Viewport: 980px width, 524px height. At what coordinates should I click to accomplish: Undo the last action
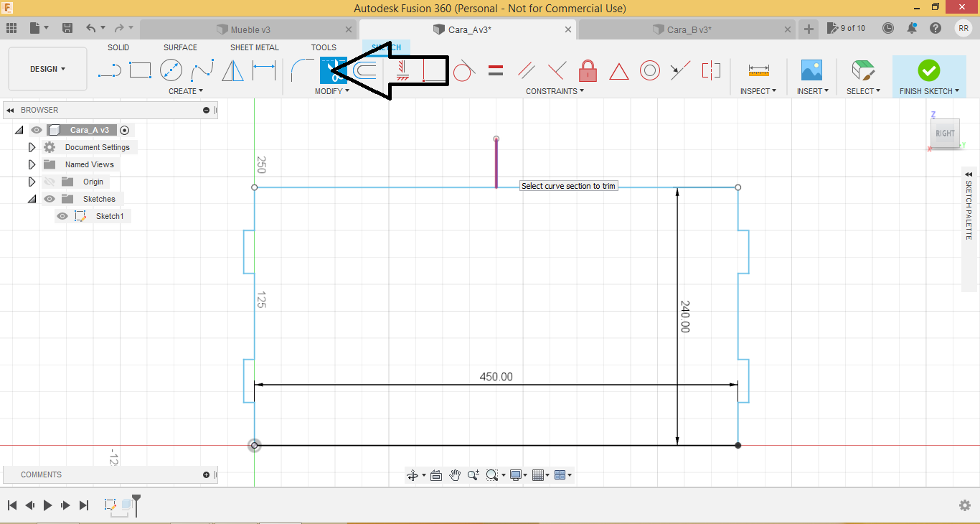[x=91, y=28]
